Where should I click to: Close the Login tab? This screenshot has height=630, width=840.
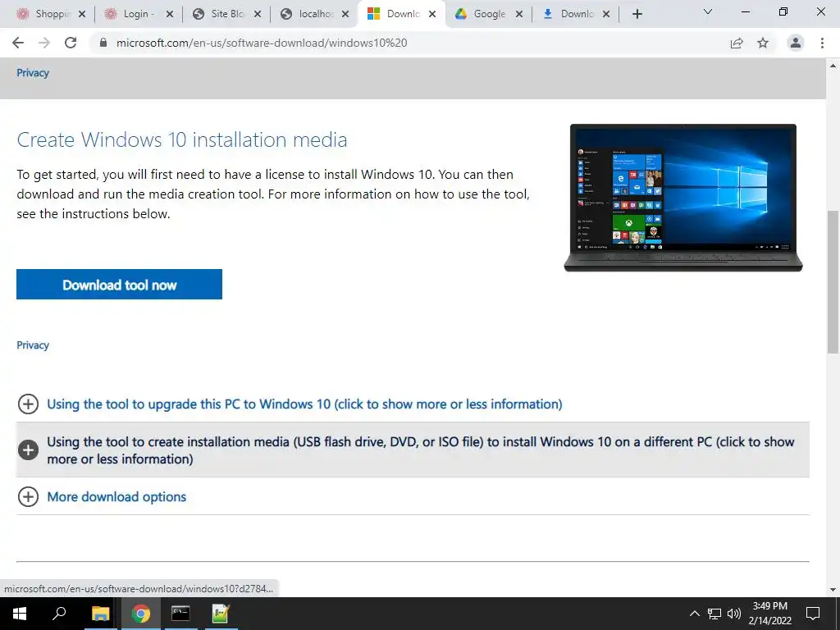click(x=170, y=15)
